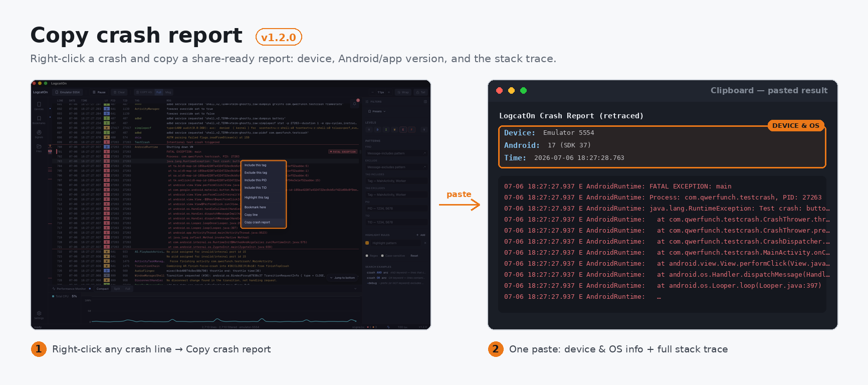Toggle the F level filter
The image size is (868, 385).
411,129
